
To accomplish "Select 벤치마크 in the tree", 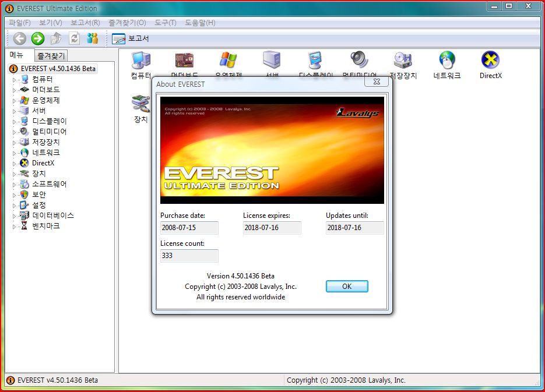I will [46, 225].
